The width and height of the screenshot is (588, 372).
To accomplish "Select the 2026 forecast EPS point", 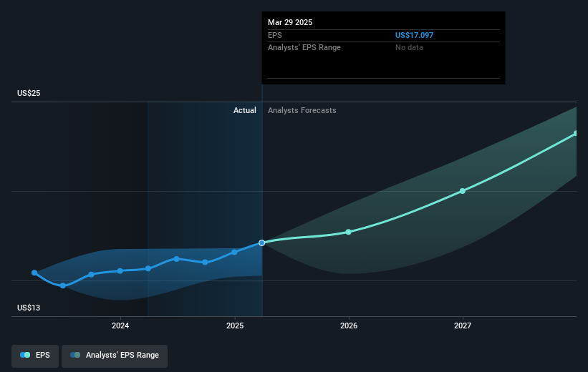I will [x=348, y=232].
